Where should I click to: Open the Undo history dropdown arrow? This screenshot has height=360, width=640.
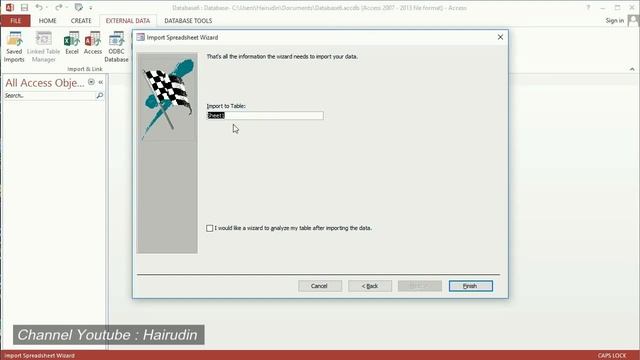click(x=47, y=7)
